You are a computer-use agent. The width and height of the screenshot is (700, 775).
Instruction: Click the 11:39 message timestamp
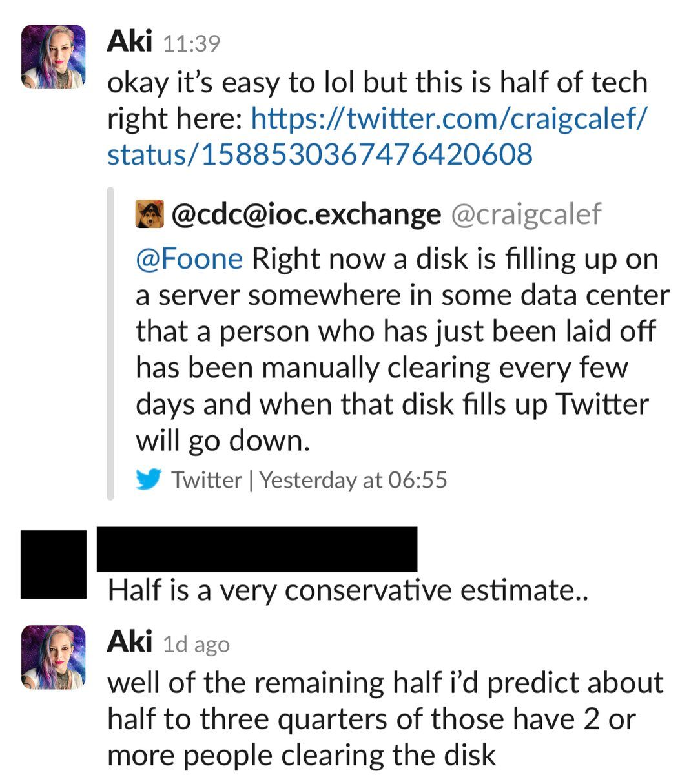point(192,44)
